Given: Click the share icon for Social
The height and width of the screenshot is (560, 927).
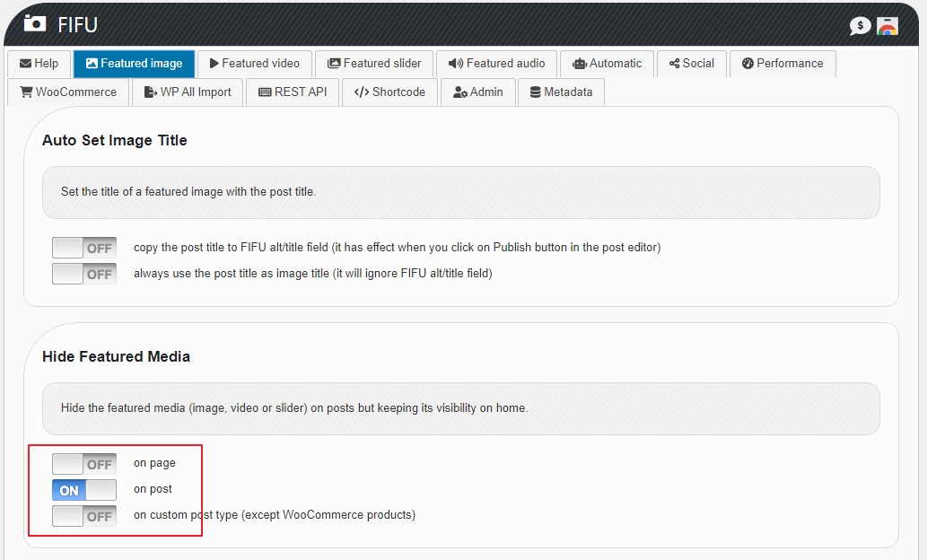Looking at the screenshot, I should click(x=674, y=64).
